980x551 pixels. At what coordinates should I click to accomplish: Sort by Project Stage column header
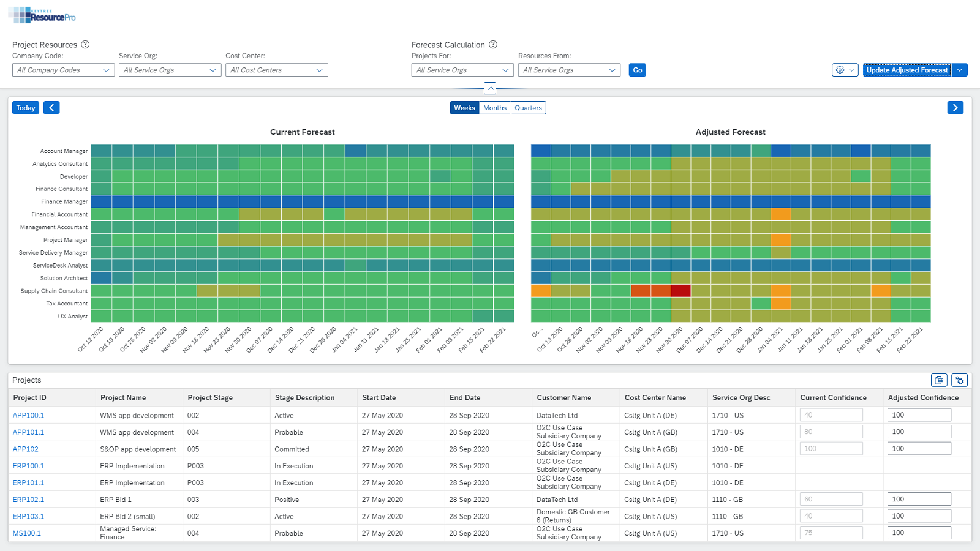[x=210, y=397]
